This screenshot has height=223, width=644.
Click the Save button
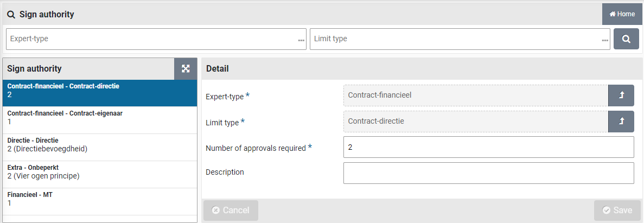pyautogui.click(x=617, y=211)
